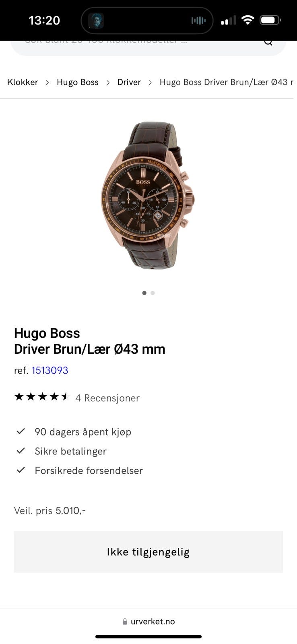Go to Hugo Boss breadcrumb
The height and width of the screenshot is (644, 297).
pyautogui.click(x=78, y=82)
